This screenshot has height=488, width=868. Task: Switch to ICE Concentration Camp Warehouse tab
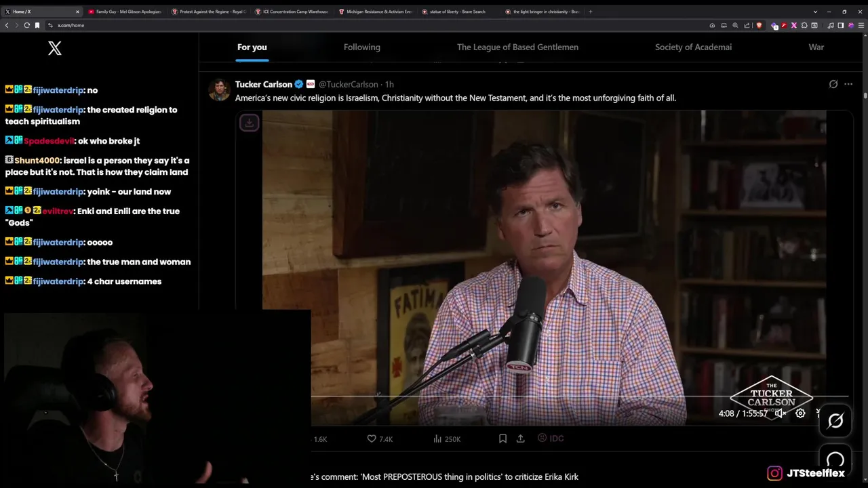pyautogui.click(x=292, y=12)
